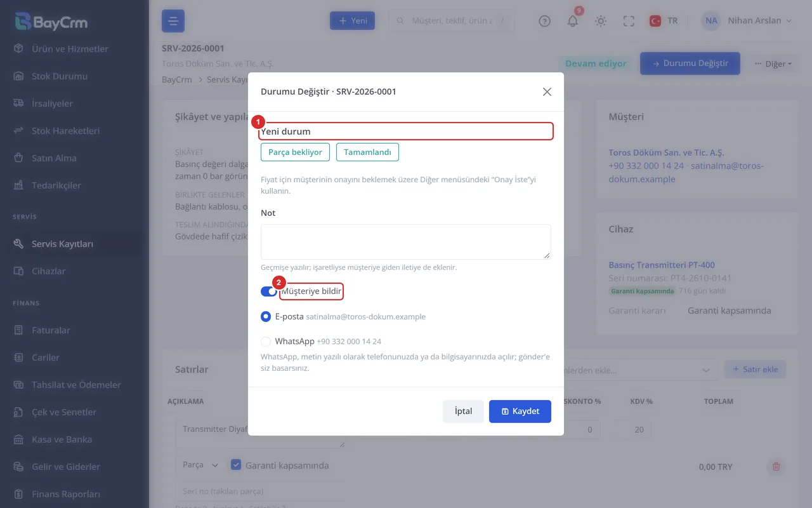The width and height of the screenshot is (812, 508).
Task: Click the Tedarikçiler sidebar icon
Action: pos(19,185)
